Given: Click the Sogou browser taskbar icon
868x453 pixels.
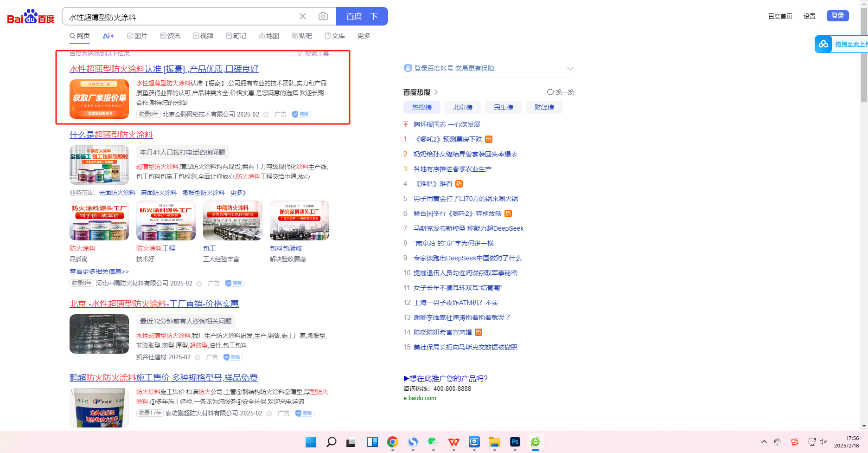Looking at the screenshot, I should 413,442.
